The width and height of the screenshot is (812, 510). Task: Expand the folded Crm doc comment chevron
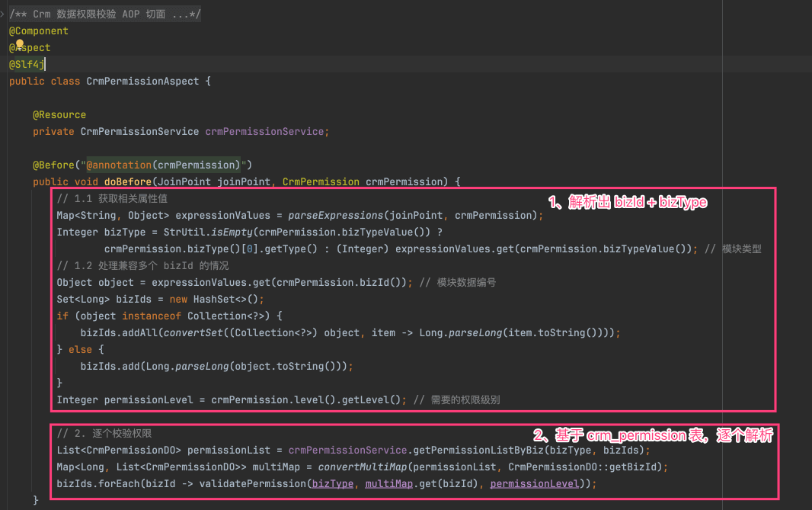[x=2, y=14]
